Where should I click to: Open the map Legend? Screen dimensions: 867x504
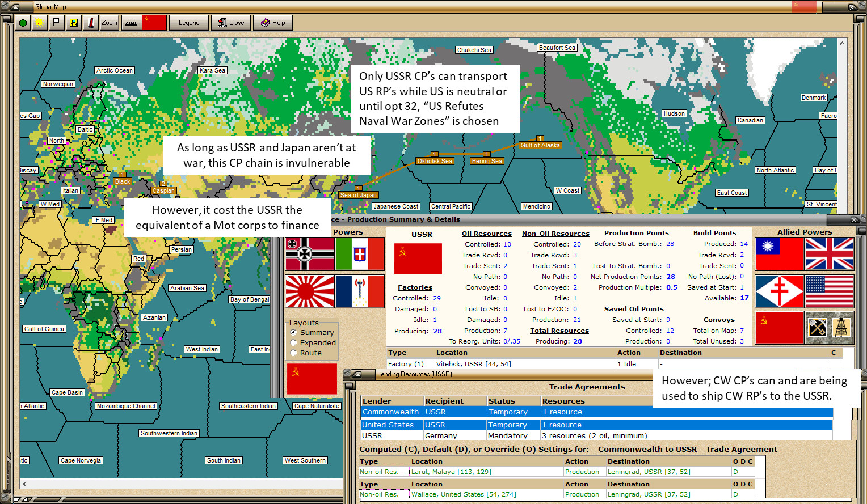tap(189, 23)
